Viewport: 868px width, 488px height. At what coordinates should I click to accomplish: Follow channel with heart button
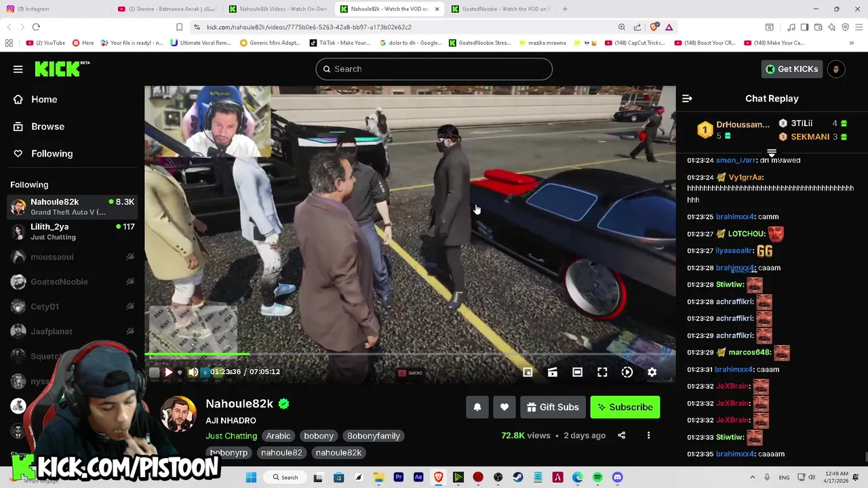(505, 407)
